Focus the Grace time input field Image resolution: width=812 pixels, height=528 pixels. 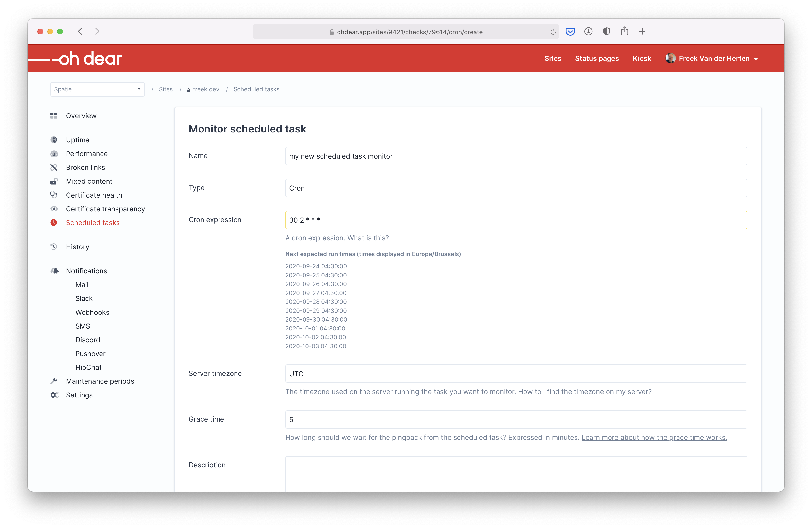coord(516,419)
